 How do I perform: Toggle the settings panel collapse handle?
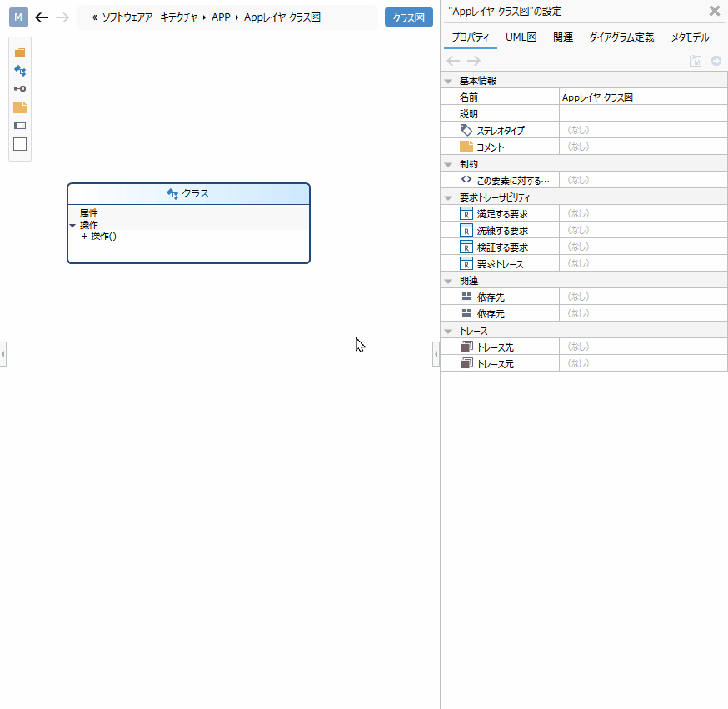pyautogui.click(x=436, y=354)
